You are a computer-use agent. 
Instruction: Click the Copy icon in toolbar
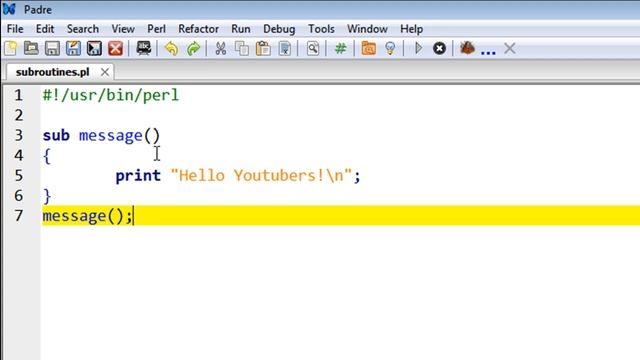pyautogui.click(x=242, y=49)
